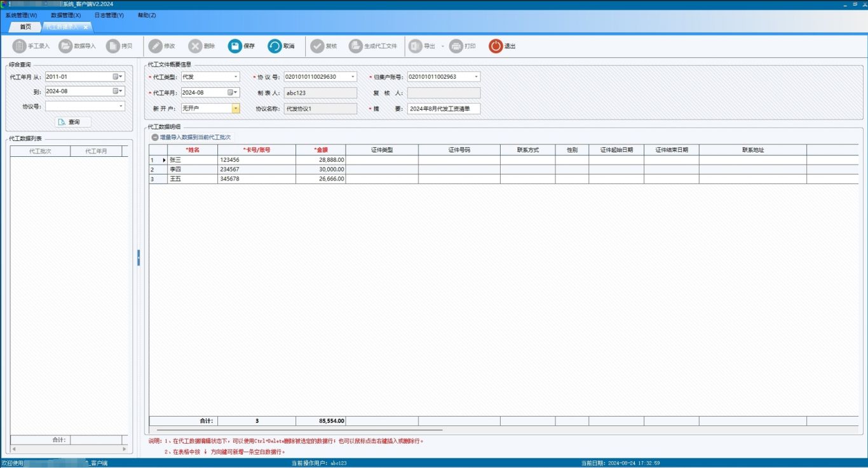Click the 打印 printer icon
868x468 pixels.
click(456, 46)
